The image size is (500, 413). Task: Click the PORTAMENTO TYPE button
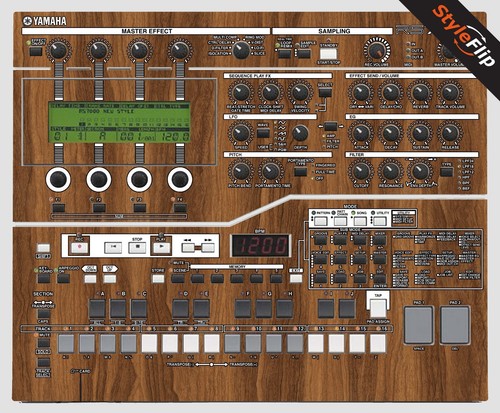[x=301, y=172]
